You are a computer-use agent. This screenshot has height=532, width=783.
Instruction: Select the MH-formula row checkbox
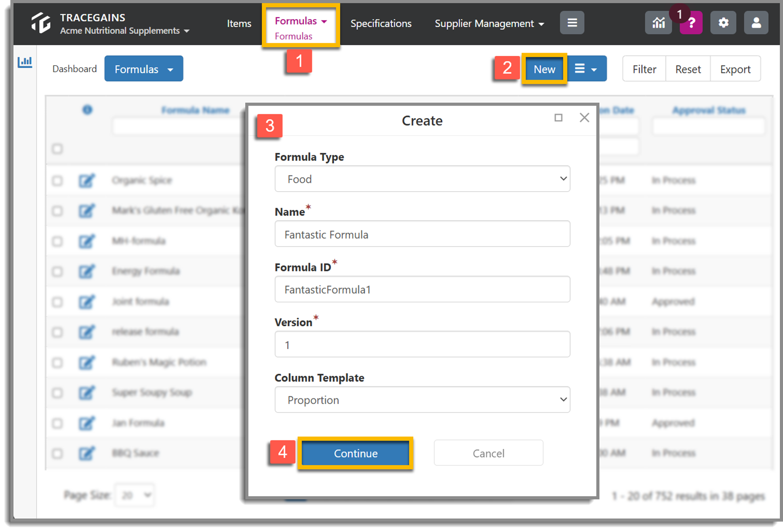[57, 241]
